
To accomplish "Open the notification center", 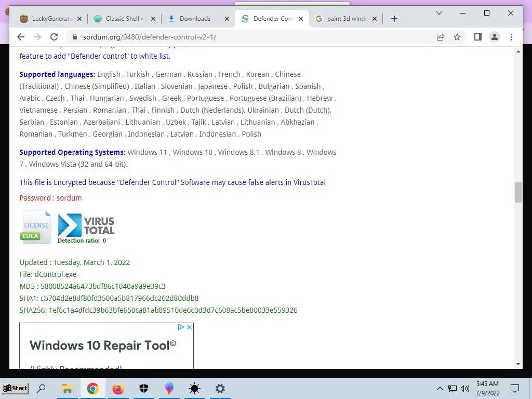I will [x=515, y=389].
